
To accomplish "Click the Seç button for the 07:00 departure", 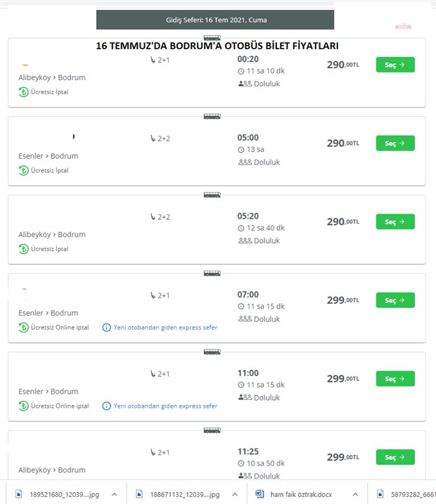I will pyautogui.click(x=395, y=300).
